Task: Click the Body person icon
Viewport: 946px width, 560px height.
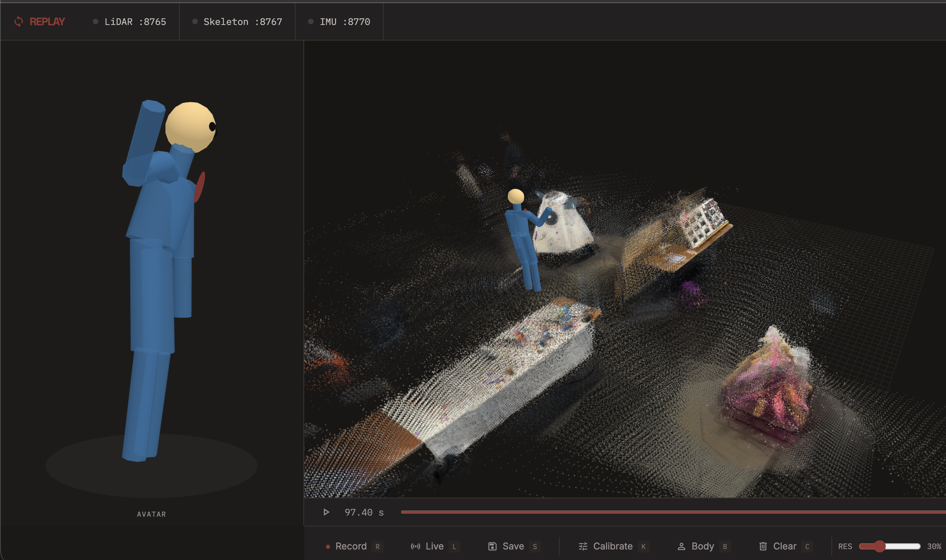Action: click(681, 546)
